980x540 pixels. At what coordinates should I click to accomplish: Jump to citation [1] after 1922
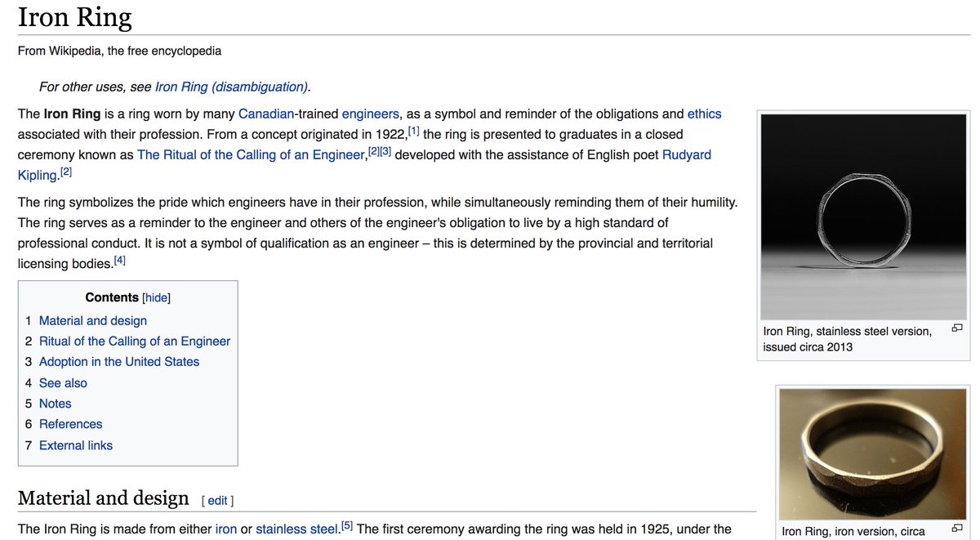click(x=413, y=131)
